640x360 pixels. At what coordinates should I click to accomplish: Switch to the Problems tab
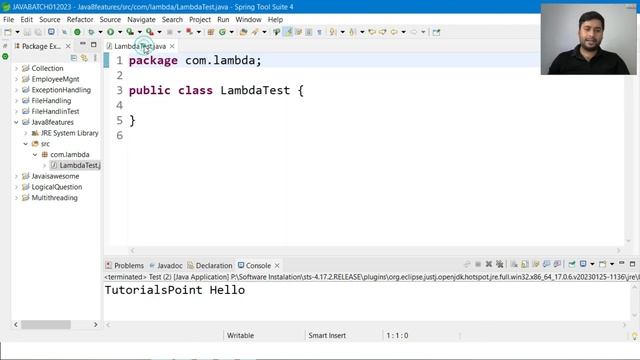click(x=125, y=265)
